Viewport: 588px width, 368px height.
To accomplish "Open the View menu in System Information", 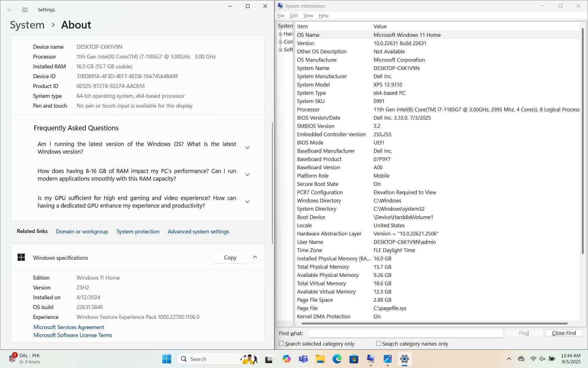I will pyautogui.click(x=308, y=16).
